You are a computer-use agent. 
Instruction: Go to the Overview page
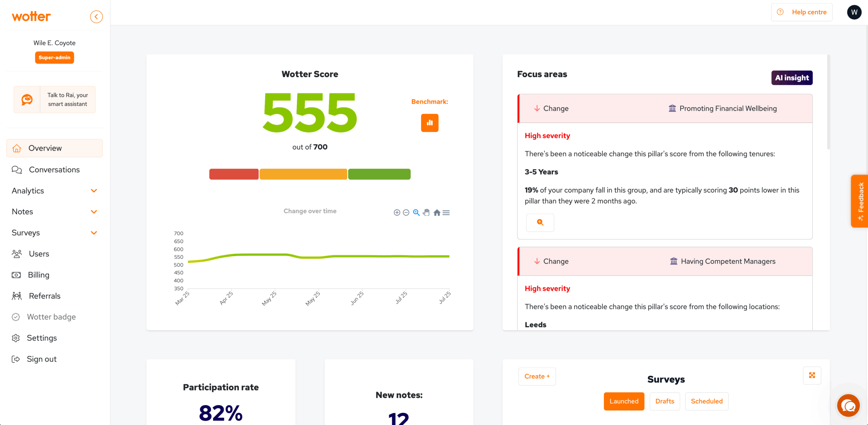click(55, 148)
